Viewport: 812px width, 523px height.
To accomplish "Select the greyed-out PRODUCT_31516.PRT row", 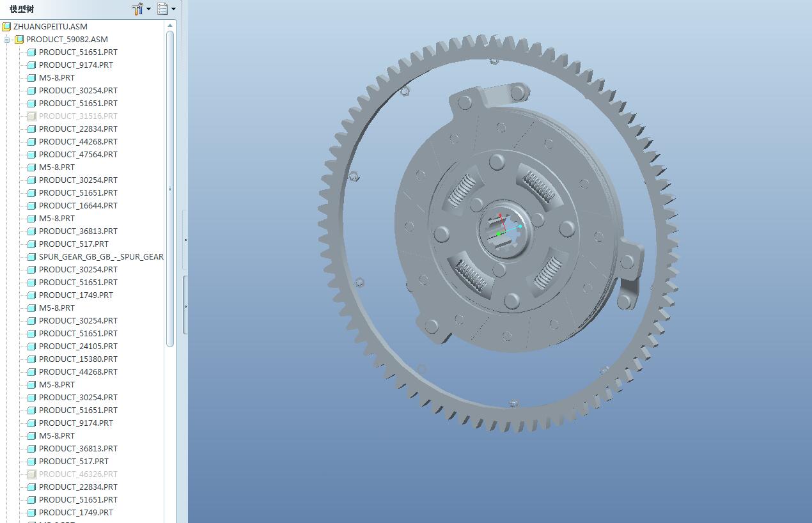I will (78, 116).
